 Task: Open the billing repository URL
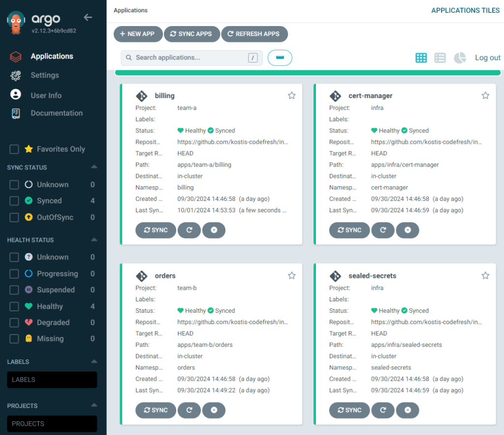click(x=233, y=142)
